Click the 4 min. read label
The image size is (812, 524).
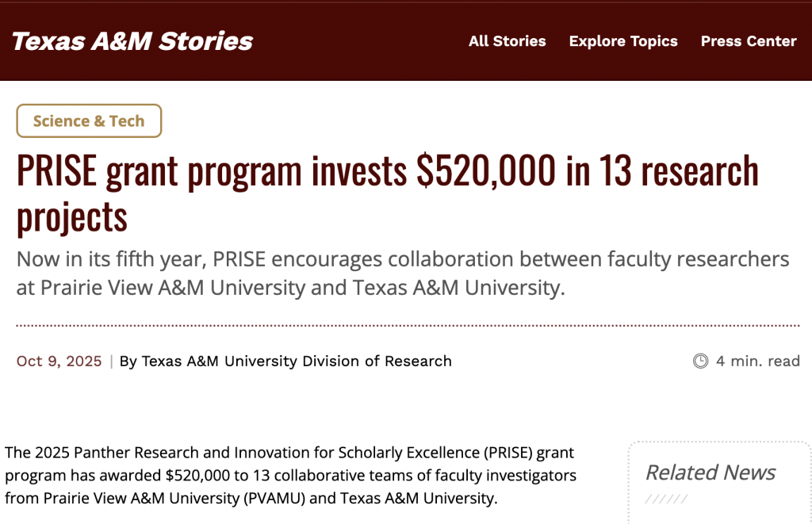coord(757,361)
